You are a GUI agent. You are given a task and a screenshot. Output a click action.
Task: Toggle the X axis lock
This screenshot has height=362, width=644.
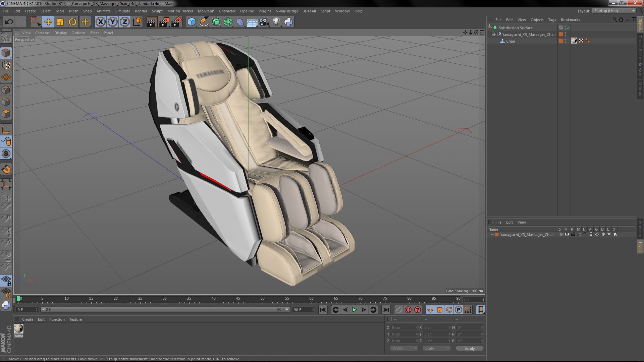coord(100,22)
